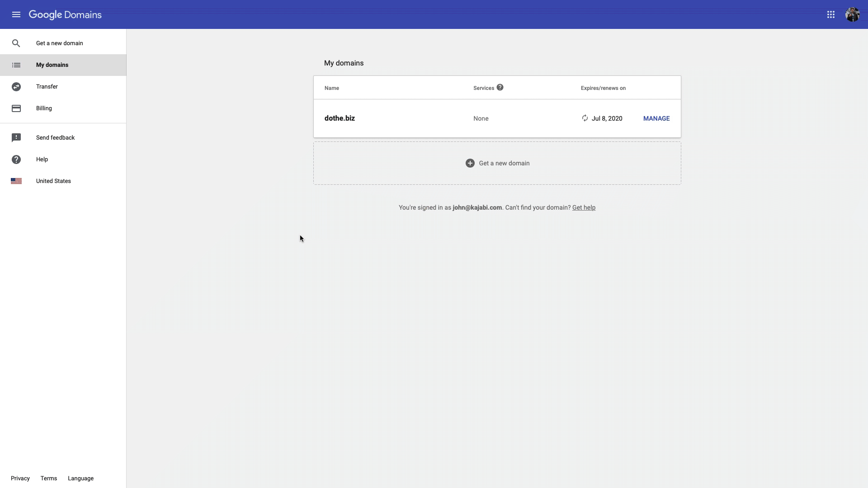Image resolution: width=868 pixels, height=488 pixels.
Task: Select Get a new domain in sidebar
Action: tap(60, 43)
